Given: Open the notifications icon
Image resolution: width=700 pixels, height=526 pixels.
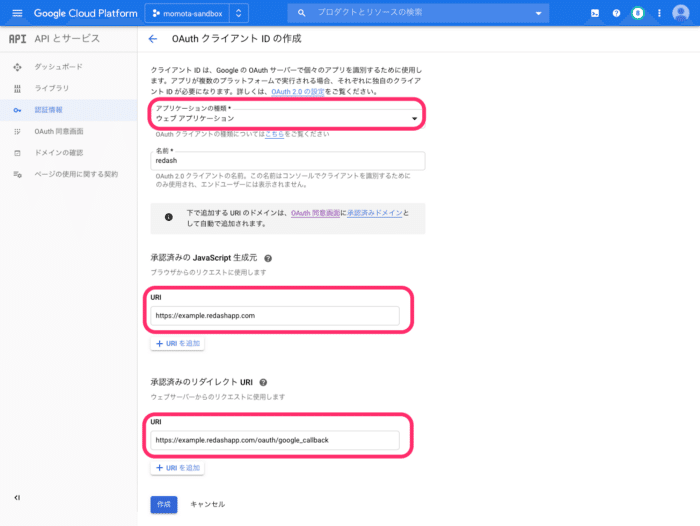Looking at the screenshot, I should tap(638, 13).
